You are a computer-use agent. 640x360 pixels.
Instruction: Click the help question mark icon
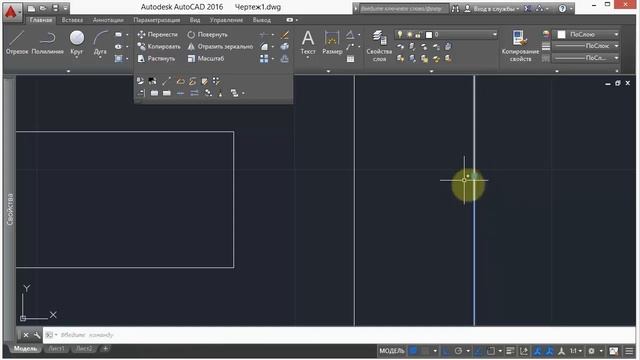coord(562,8)
